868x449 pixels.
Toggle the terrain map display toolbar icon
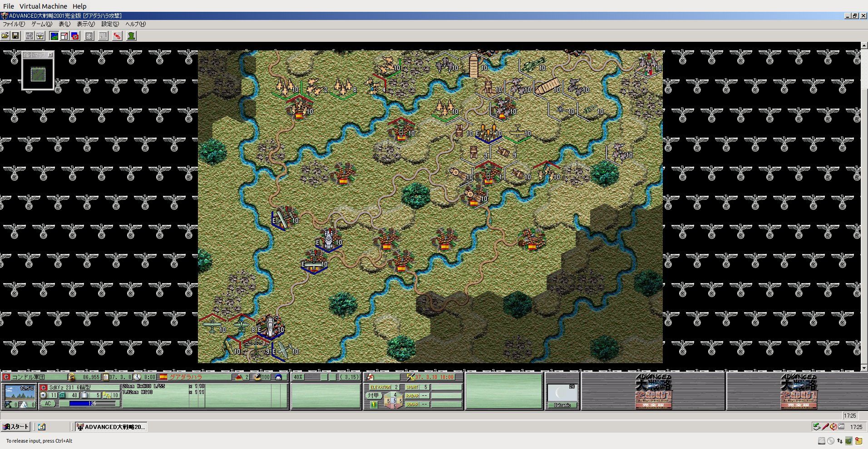click(x=54, y=36)
